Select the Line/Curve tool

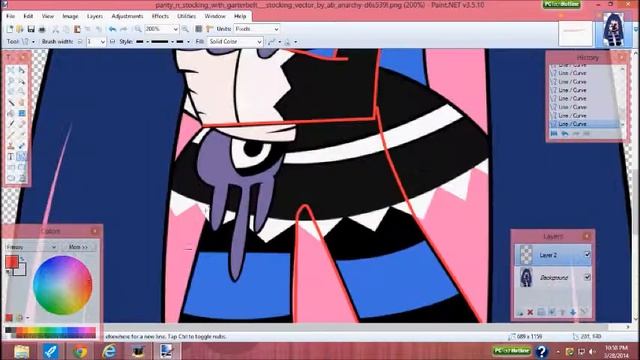coord(22,156)
